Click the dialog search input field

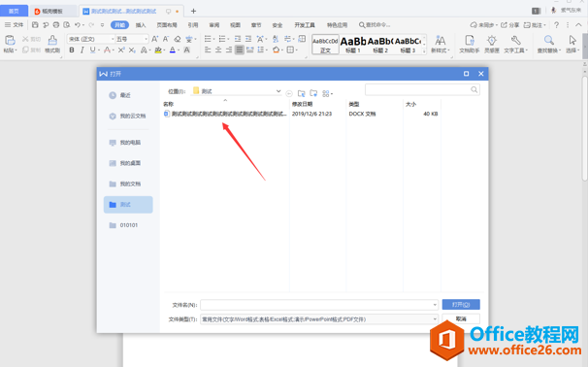(x=422, y=89)
